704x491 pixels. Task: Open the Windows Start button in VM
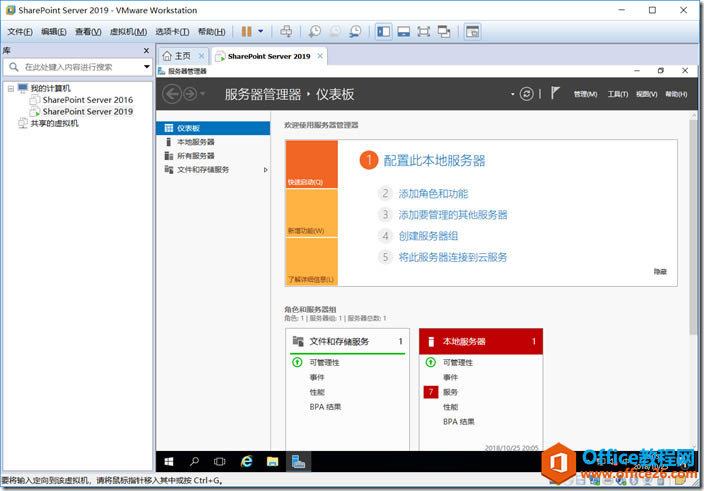169,461
